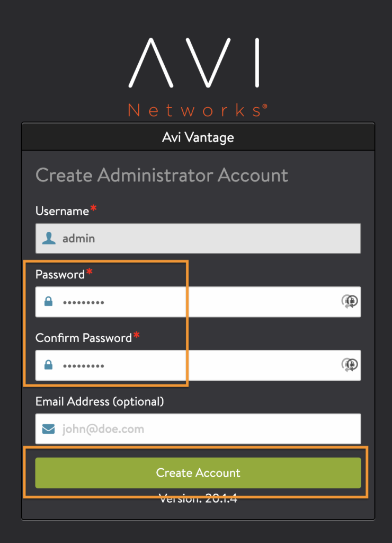Click the Email Address (optional) label
This screenshot has width=392, height=543.
point(100,402)
